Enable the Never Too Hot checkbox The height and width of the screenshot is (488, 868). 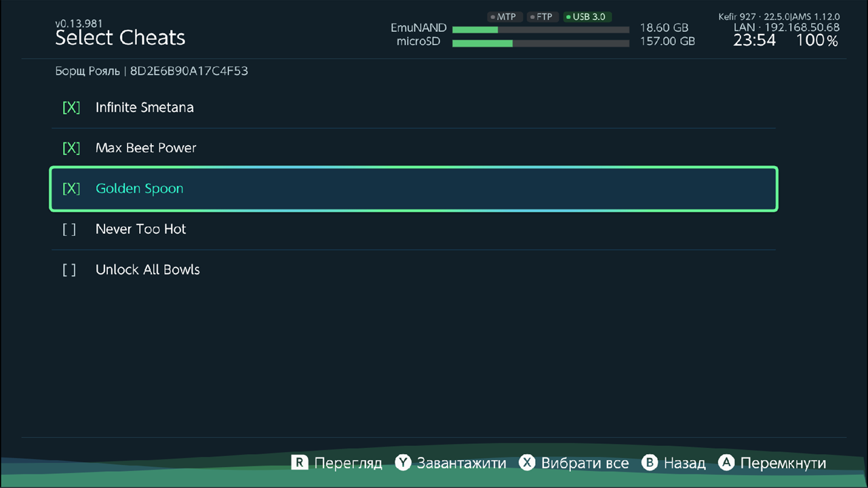click(x=69, y=230)
